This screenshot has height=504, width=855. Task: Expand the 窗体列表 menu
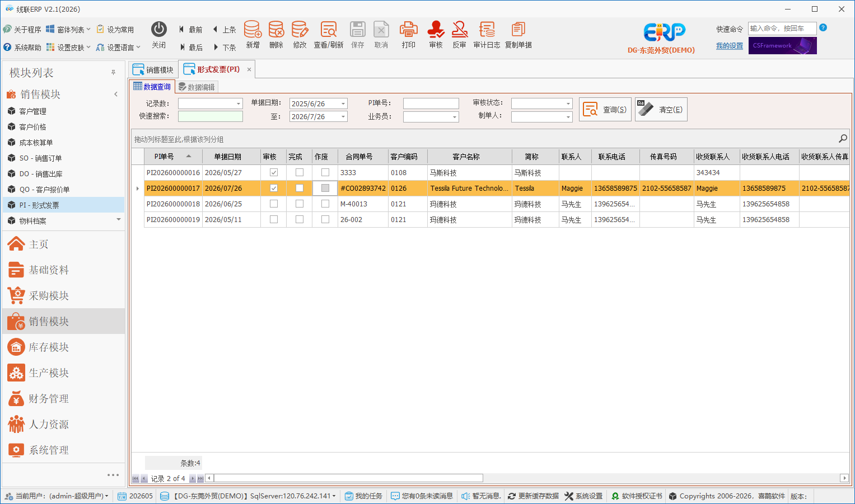coord(68,30)
